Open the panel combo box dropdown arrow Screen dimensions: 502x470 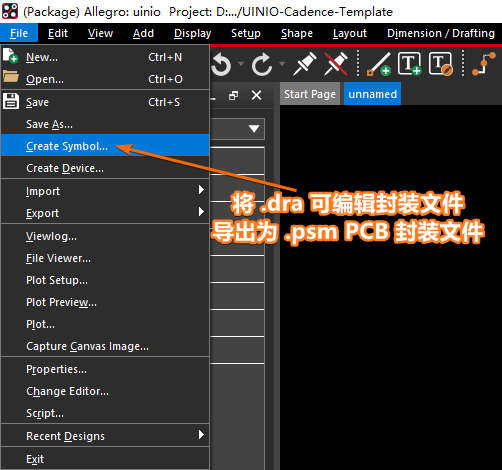pos(254,129)
